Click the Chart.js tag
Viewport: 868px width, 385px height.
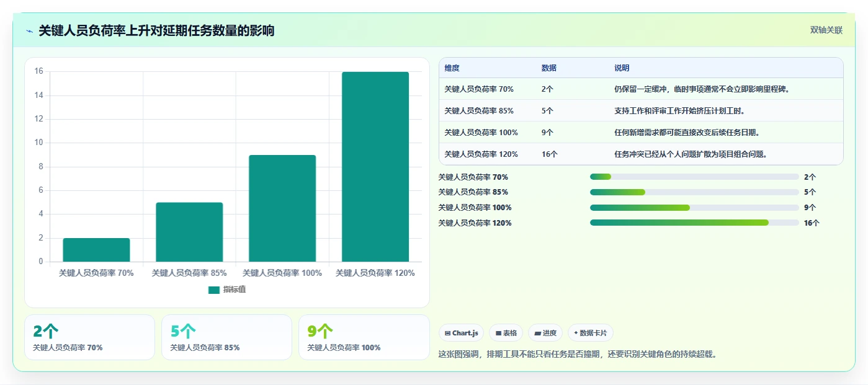tap(462, 333)
